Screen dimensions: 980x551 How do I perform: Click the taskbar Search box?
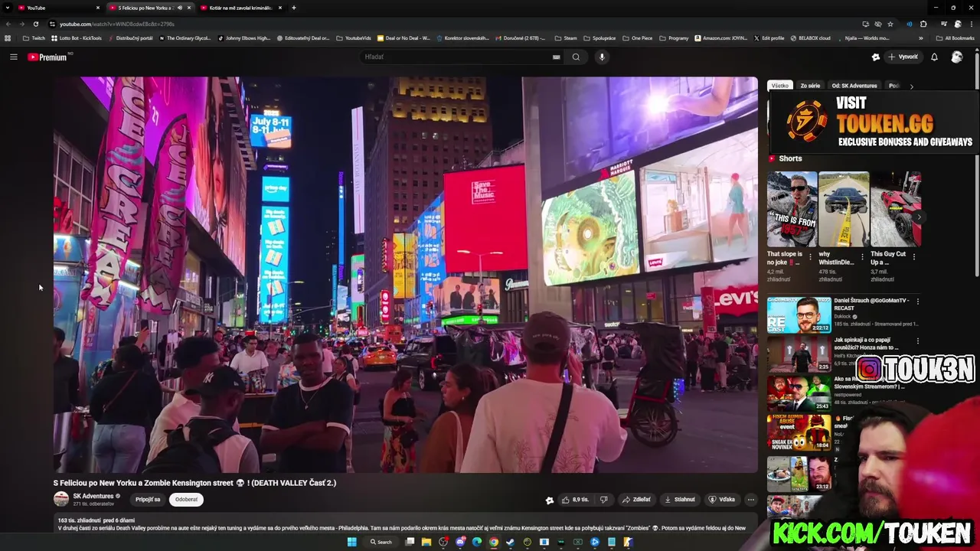pyautogui.click(x=381, y=542)
